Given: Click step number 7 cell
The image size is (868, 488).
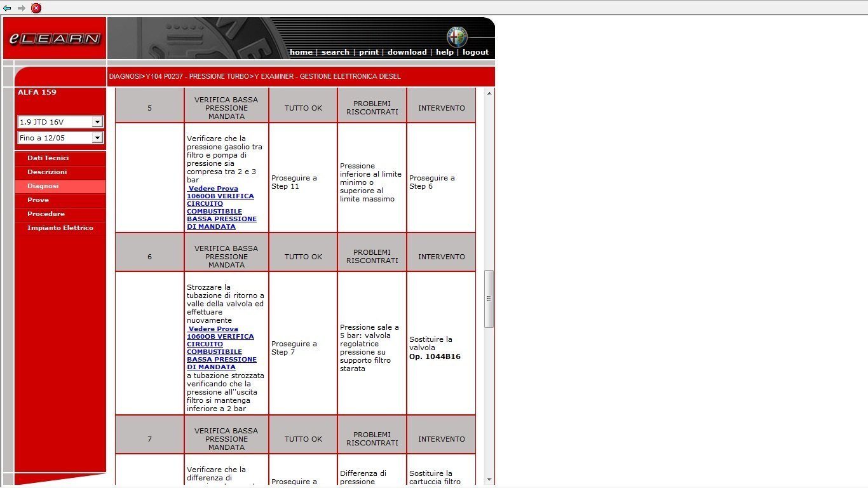Looking at the screenshot, I should pyautogui.click(x=149, y=435).
